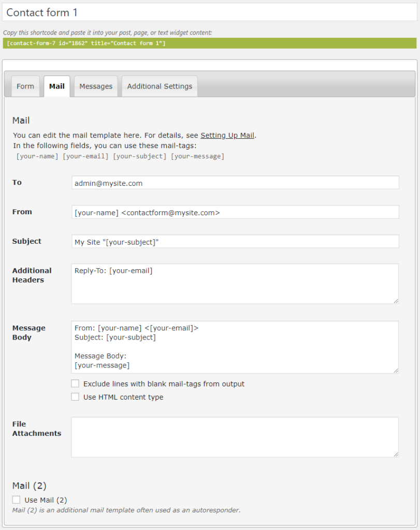Click the Additional Headers resize handle

pyautogui.click(x=396, y=300)
